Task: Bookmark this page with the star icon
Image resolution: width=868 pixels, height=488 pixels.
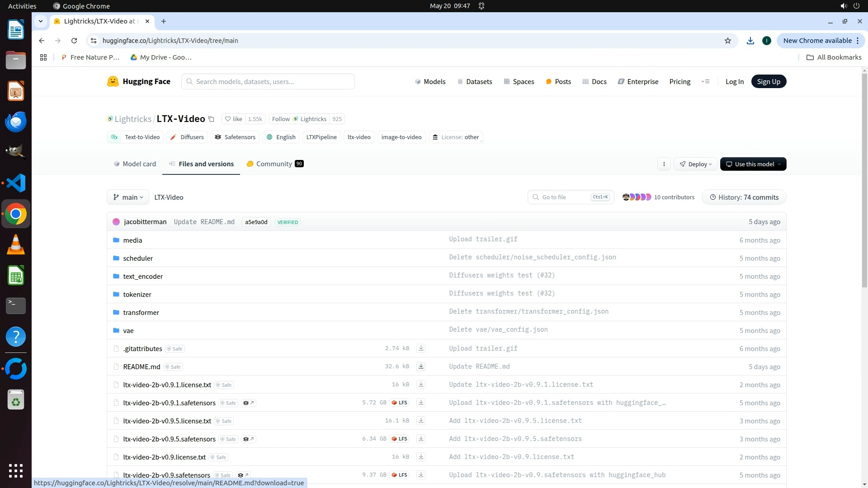Action: [x=728, y=41]
